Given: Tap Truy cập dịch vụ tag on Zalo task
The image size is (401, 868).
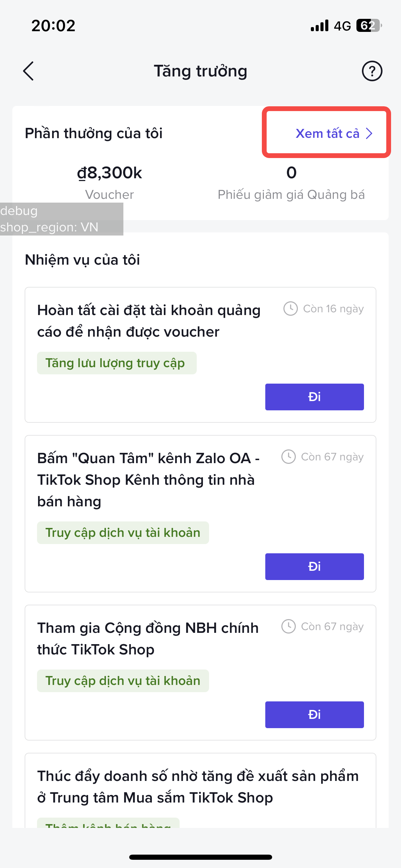Looking at the screenshot, I should tap(123, 533).
